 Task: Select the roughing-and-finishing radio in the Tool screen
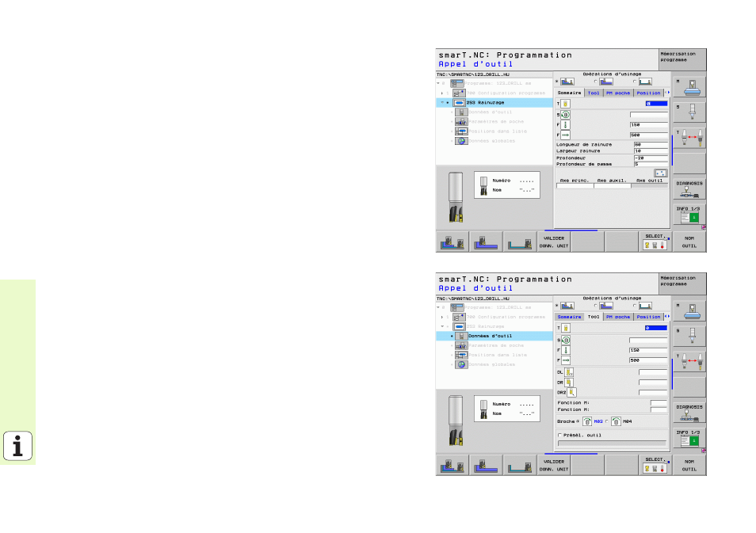coord(557,306)
